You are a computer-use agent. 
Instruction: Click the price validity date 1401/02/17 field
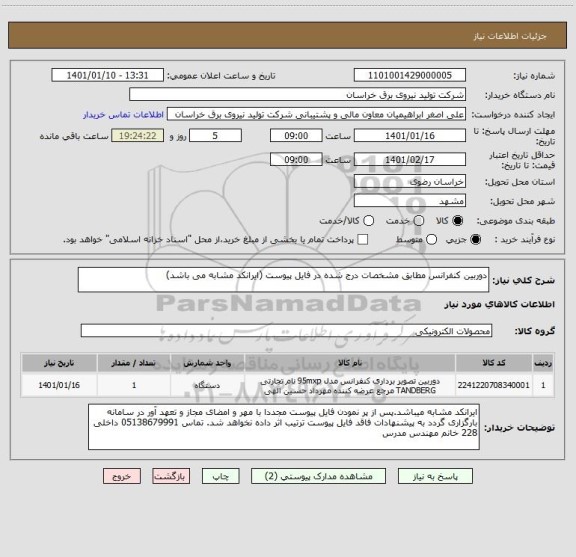pos(410,159)
